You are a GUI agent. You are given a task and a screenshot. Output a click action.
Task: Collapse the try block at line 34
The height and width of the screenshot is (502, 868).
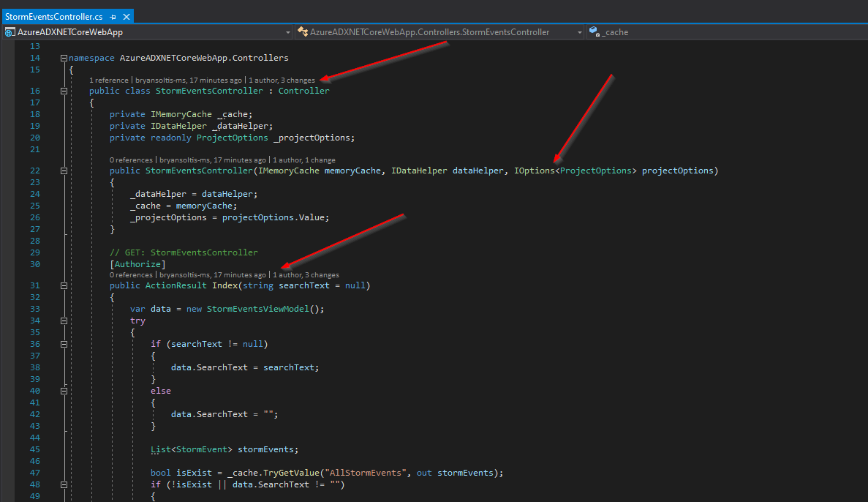point(64,320)
